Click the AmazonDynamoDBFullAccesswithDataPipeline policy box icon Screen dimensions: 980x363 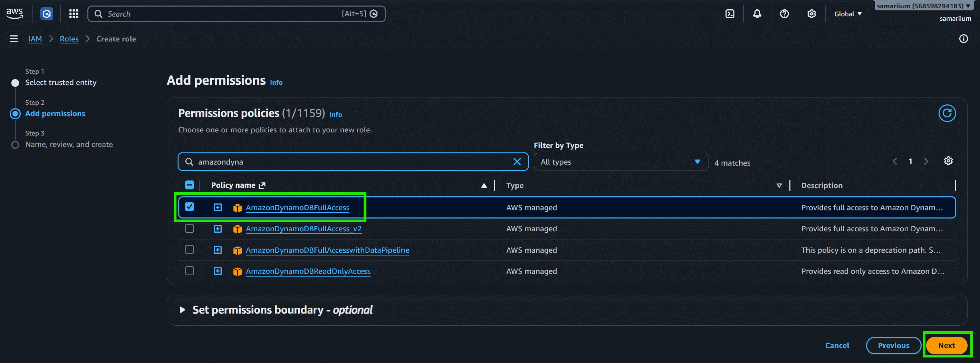237,250
